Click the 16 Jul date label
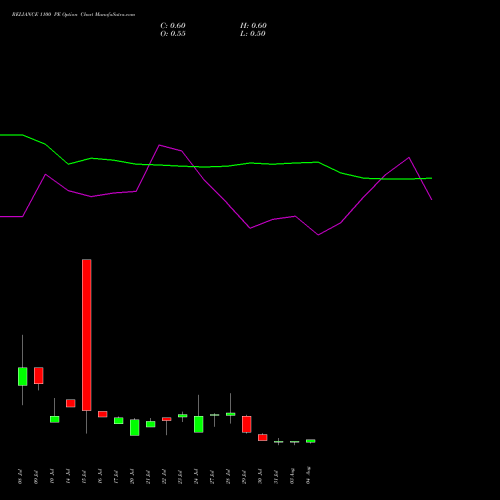 click(100, 476)
